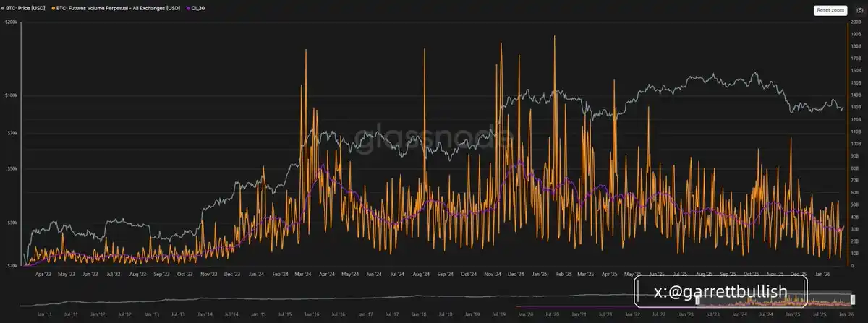868x323 pixels.
Task: Click the left handle of the range navigator
Action: point(697,300)
